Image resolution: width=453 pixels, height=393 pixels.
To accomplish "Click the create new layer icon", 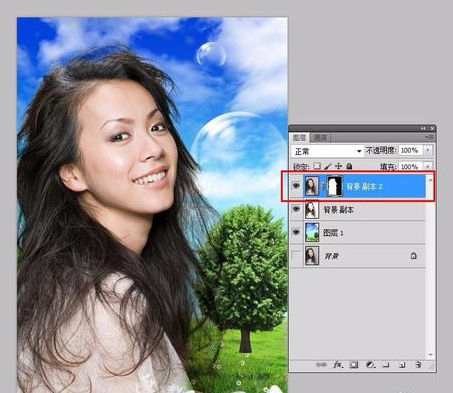I will pos(402,365).
